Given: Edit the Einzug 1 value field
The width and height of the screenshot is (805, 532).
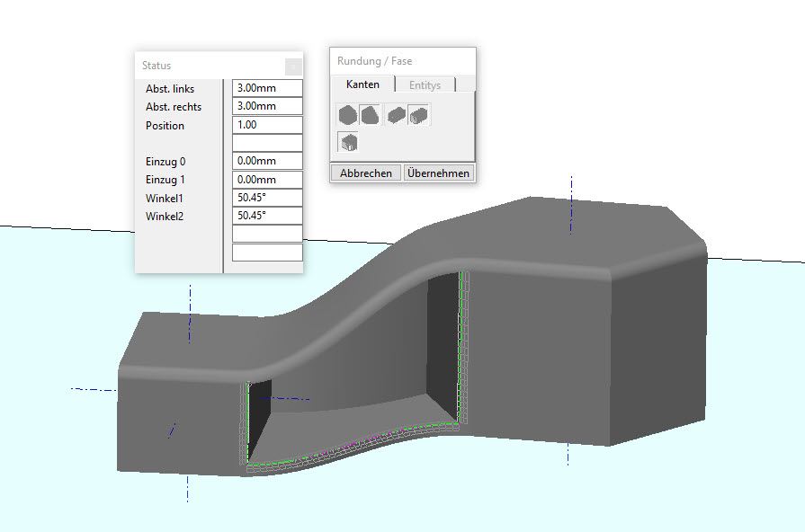Looking at the screenshot, I should click(267, 180).
